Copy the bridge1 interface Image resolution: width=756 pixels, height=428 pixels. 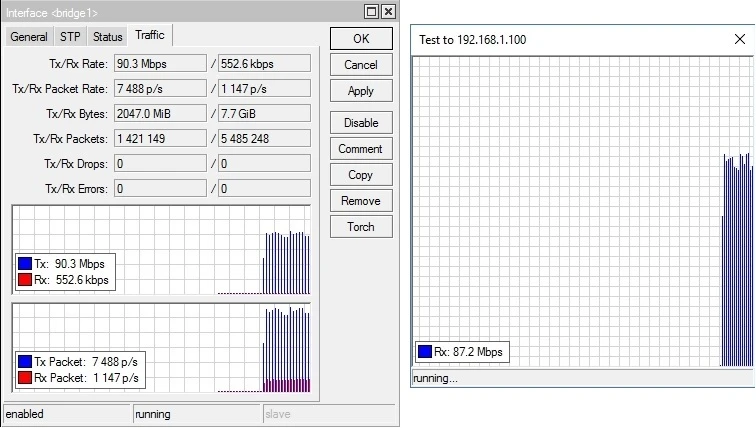(360, 175)
